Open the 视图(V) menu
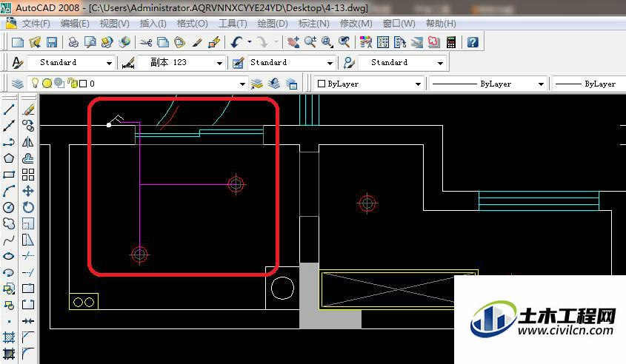The image size is (626, 364). (x=115, y=24)
